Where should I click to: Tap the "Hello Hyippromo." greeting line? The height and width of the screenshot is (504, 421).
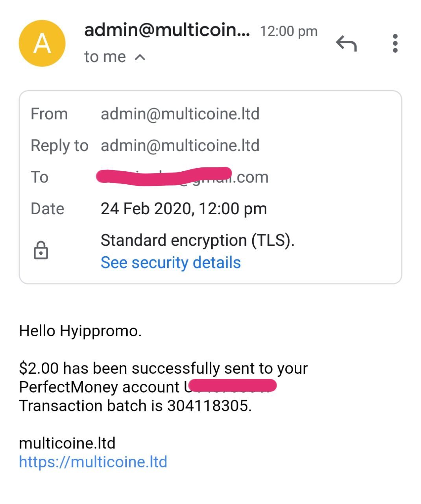[80, 331]
